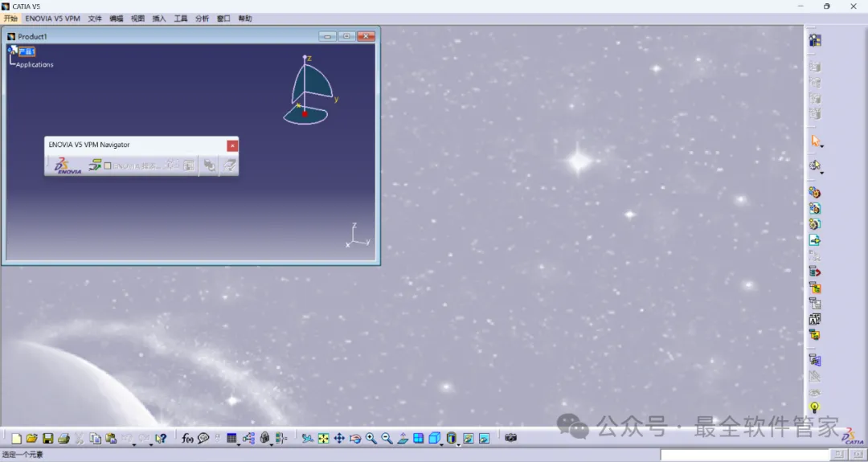Open the 工具 menu
Image resolution: width=868 pixels, height=462 pixels.
coord(181,18)
